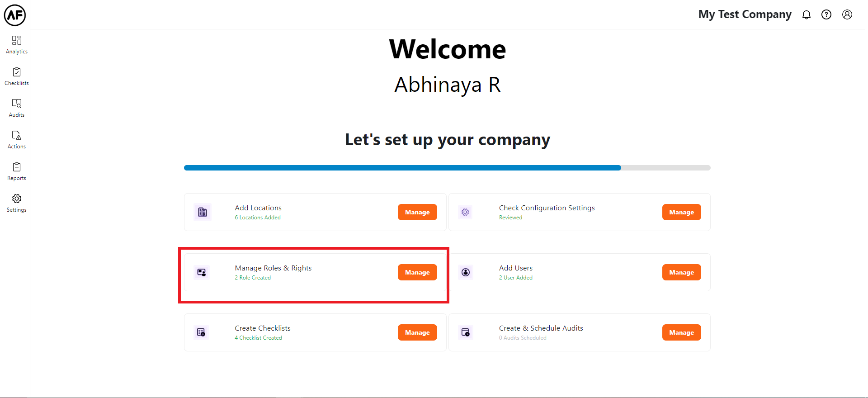This screenshot has width=868, height=398.
Task: Click the Check Configuration Settings gear icon
Action: tap(465, 212)
